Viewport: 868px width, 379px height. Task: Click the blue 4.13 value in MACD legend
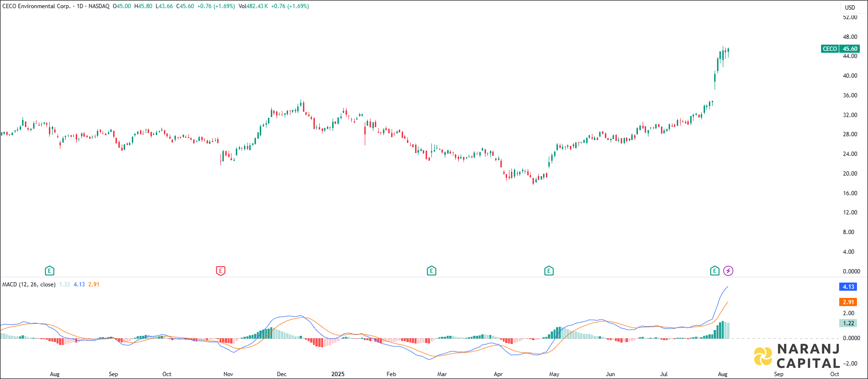pos(79,284)
